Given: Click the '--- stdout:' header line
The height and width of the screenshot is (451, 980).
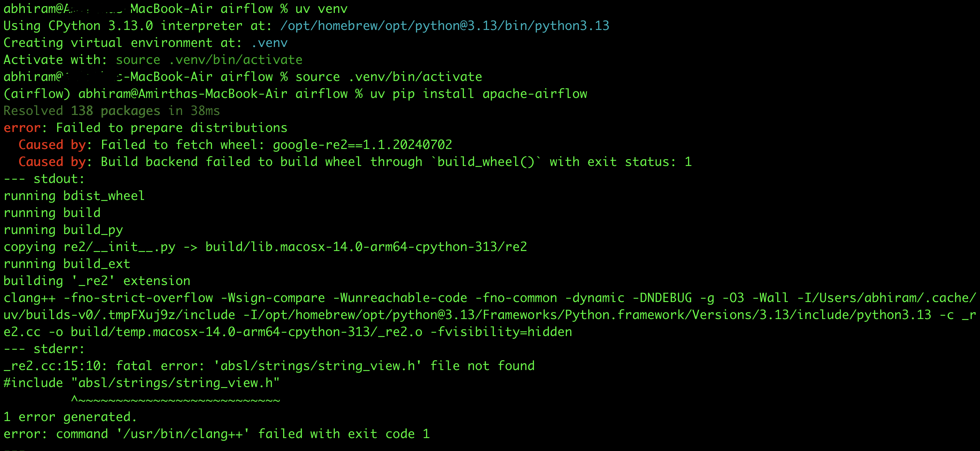Looking at the screenshot, I should pos(44,179).
